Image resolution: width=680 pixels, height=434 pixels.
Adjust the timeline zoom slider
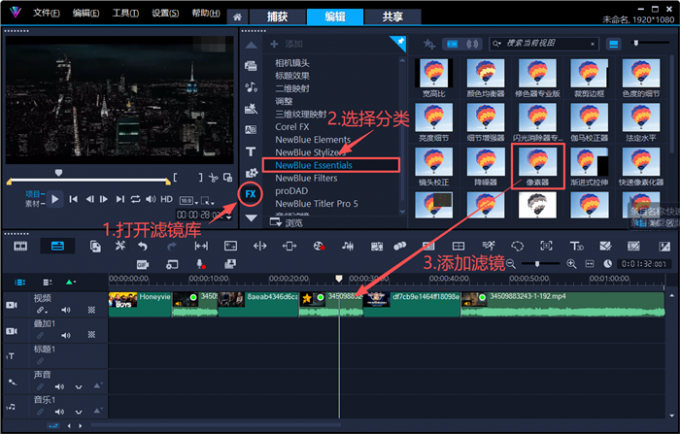pyautogui.click(x=537, y=264)
